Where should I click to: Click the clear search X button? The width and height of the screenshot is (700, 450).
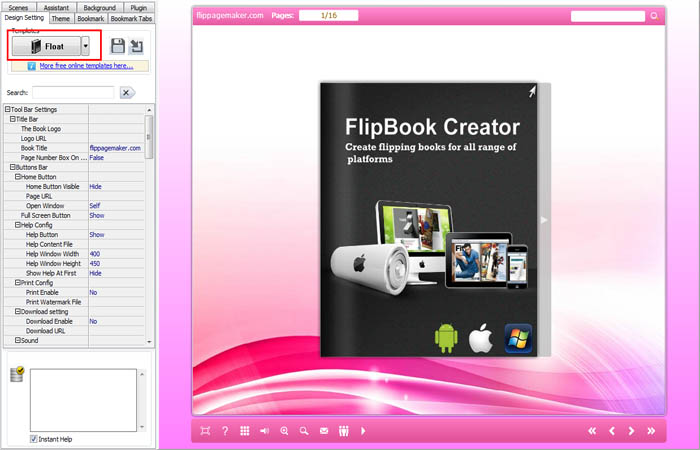pos(127,92)
